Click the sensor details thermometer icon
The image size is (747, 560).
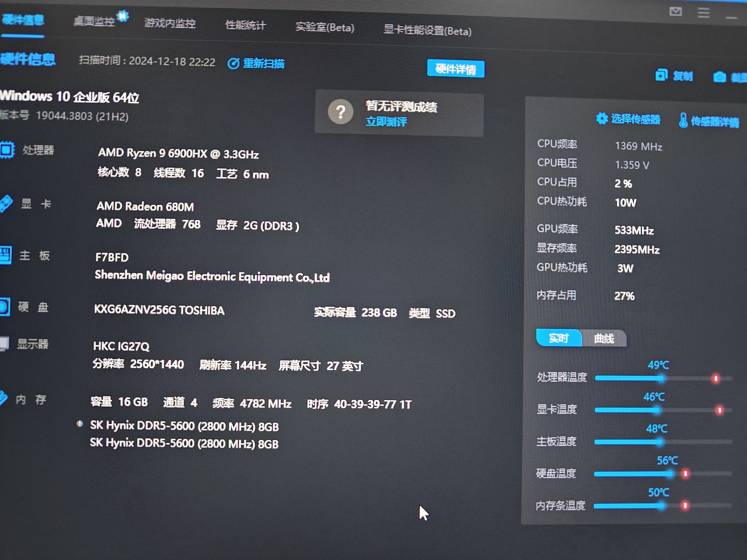tap(683, 120)
